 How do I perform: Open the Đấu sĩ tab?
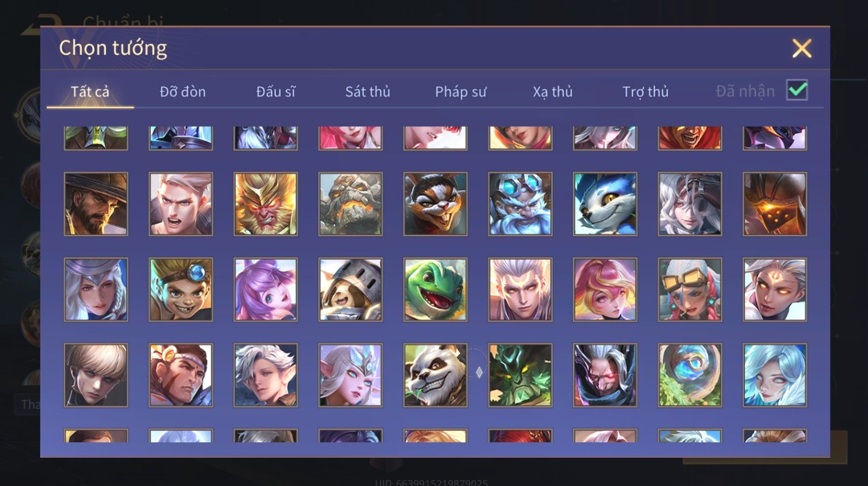click(x=276, y=92)
